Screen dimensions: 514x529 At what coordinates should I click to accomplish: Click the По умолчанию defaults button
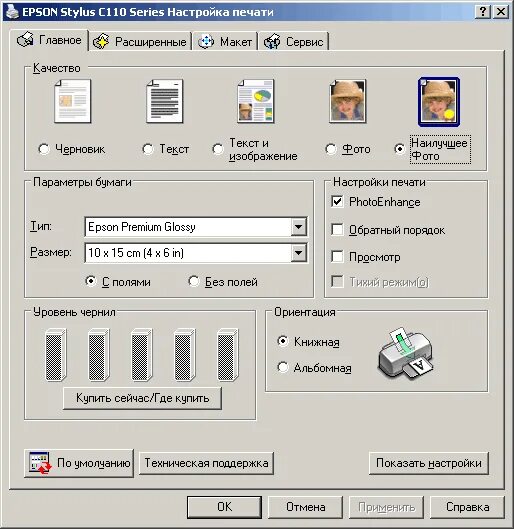pyautogui.click(x=79, y=463)
